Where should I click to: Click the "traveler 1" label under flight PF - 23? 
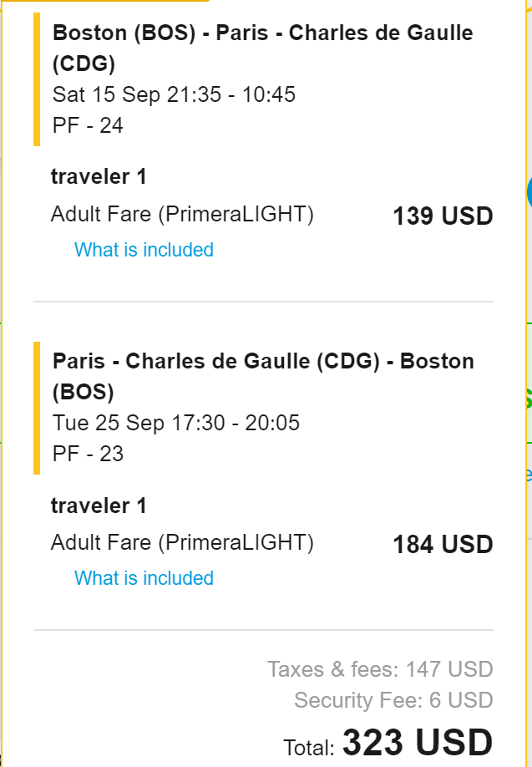click(99, 505)
